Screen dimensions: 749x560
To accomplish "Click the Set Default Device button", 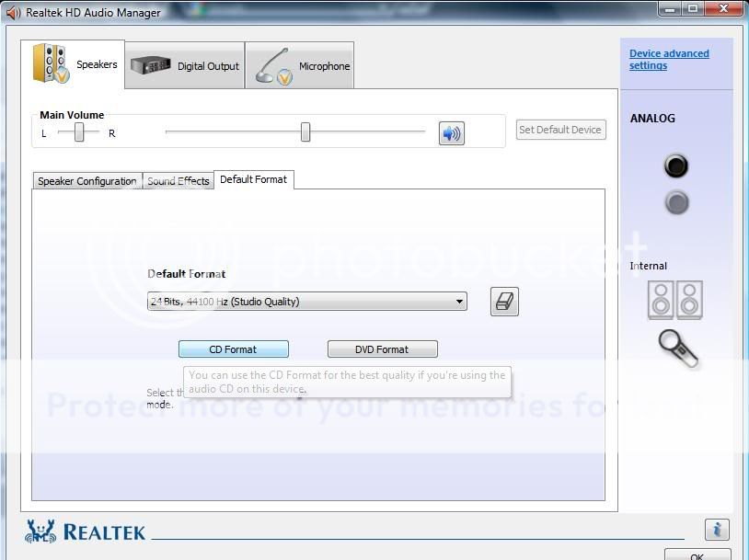I will tap(560, 130).
